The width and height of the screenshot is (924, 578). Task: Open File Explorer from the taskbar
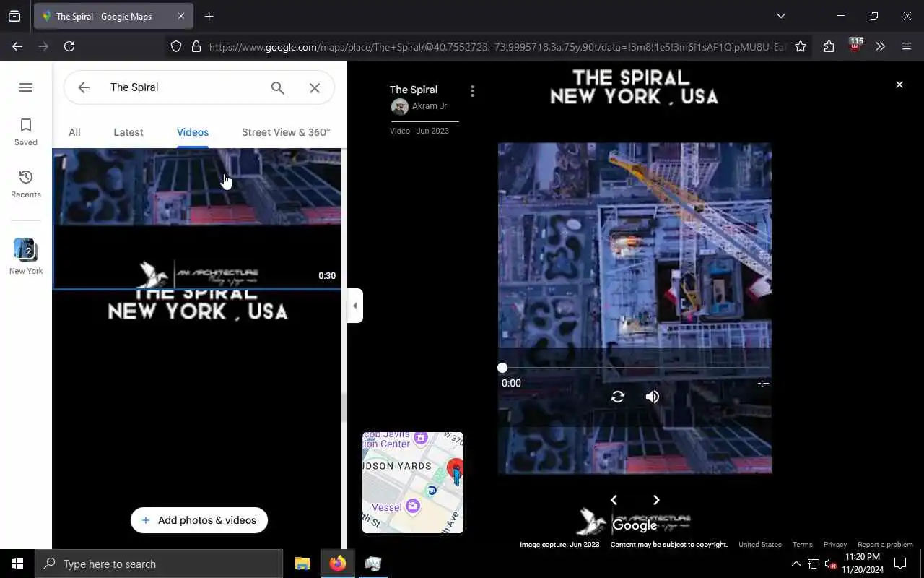coord(302,564)
